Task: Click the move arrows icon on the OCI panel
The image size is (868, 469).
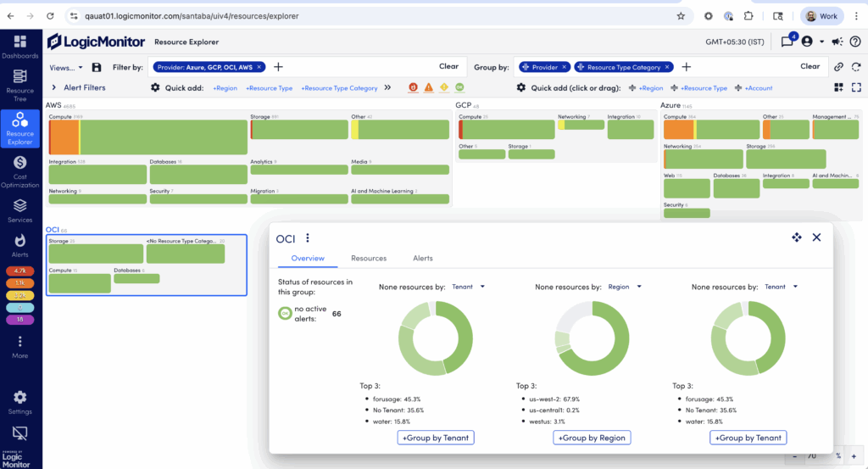Action: click(797, 237)
